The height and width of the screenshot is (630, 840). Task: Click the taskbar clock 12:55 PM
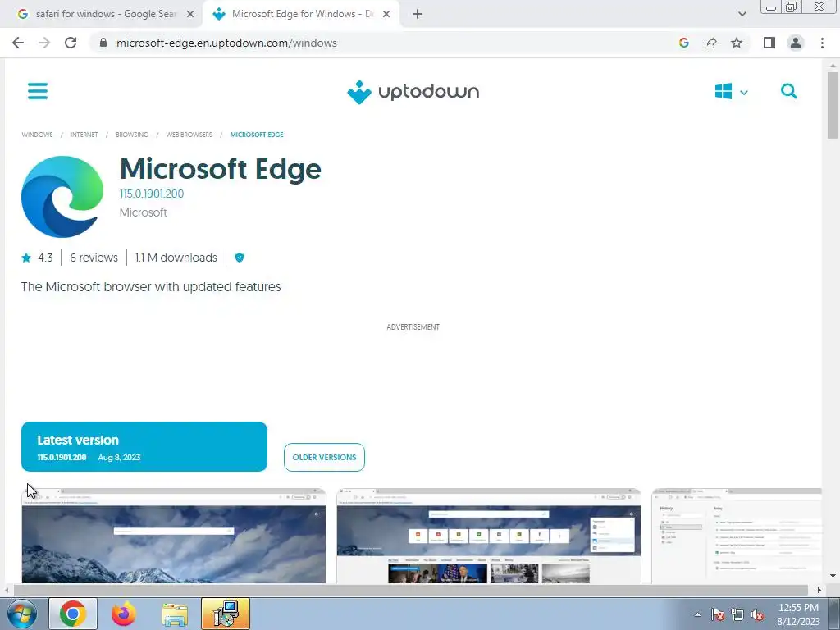tap(798, 614)
